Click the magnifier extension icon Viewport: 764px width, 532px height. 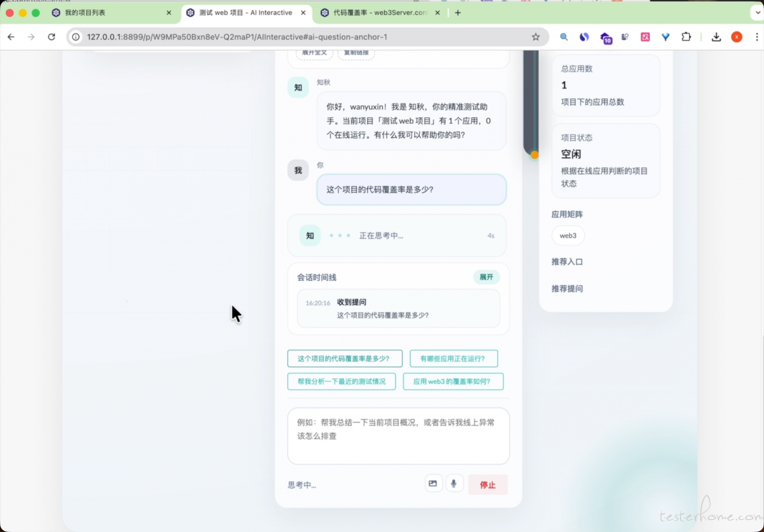pyautogui.click(x=563, y=37)
